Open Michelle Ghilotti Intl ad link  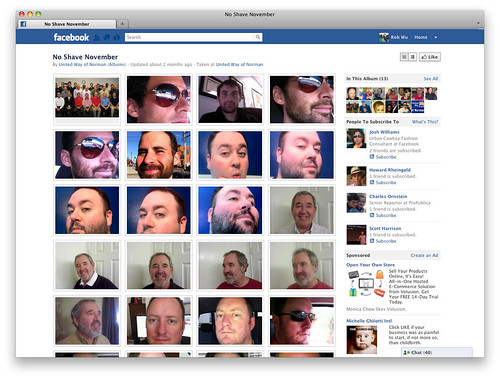click(x=369, y=321)
